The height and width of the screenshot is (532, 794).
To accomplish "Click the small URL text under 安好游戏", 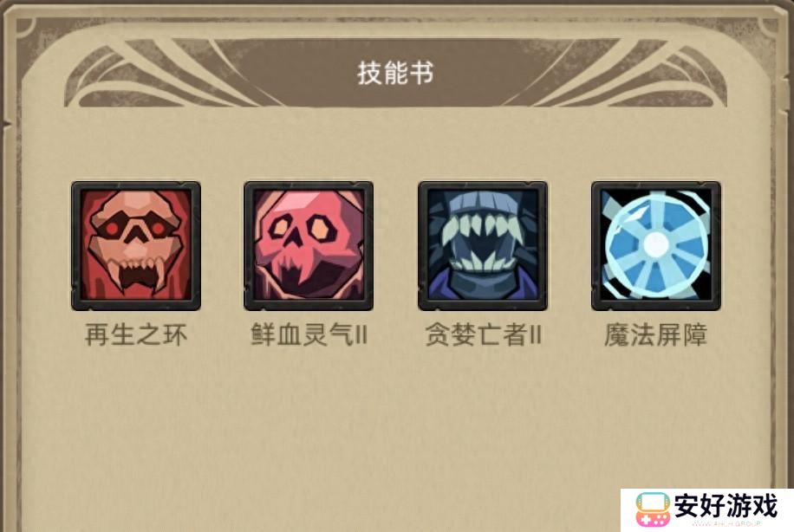I will pos(726,523).
